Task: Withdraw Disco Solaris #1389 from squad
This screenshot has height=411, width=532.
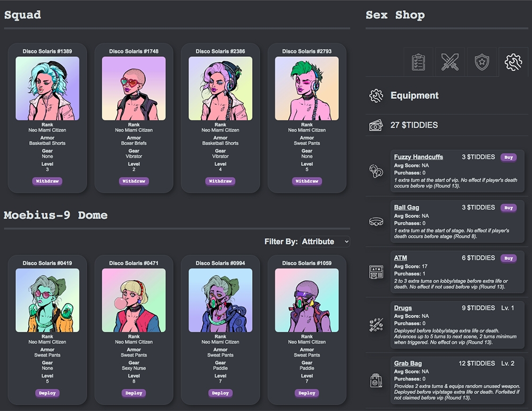Action: (47, 181)
